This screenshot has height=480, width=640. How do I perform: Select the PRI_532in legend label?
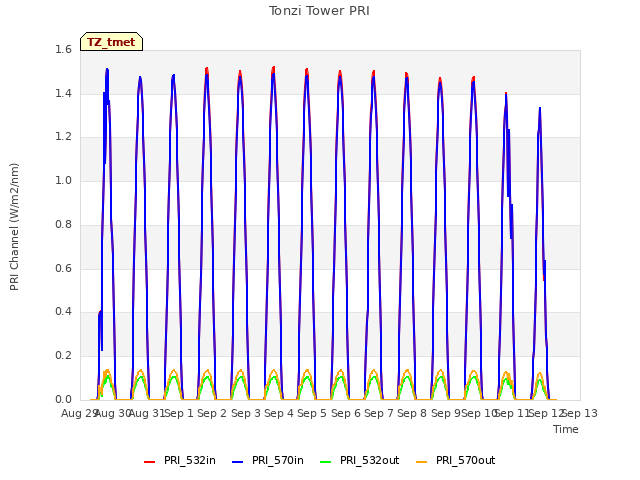coord(190,460)
